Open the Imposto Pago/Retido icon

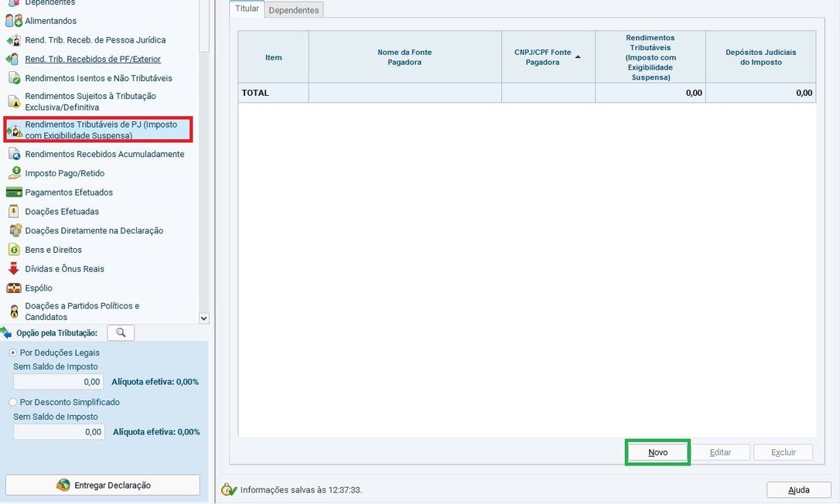[13, 173]
